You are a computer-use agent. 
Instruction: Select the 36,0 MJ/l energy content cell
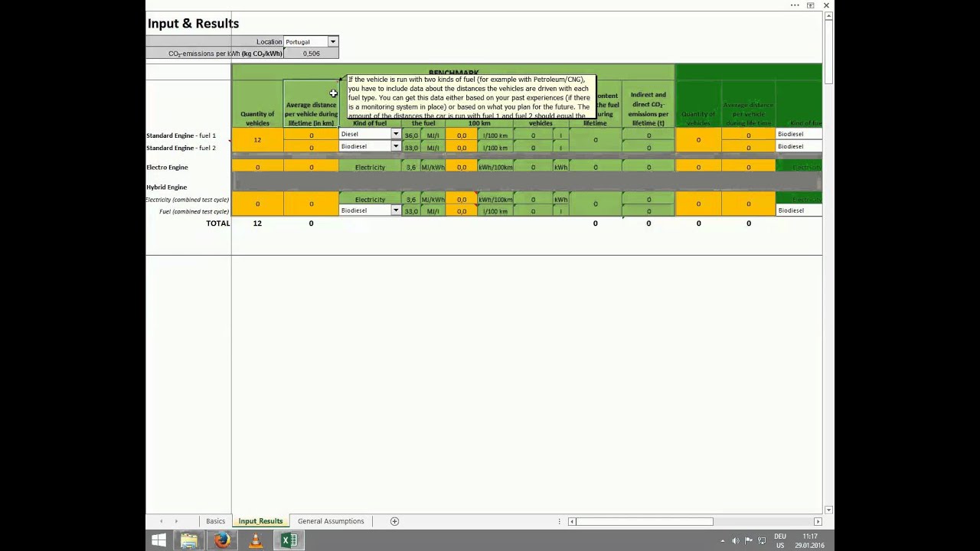(411, 135)
